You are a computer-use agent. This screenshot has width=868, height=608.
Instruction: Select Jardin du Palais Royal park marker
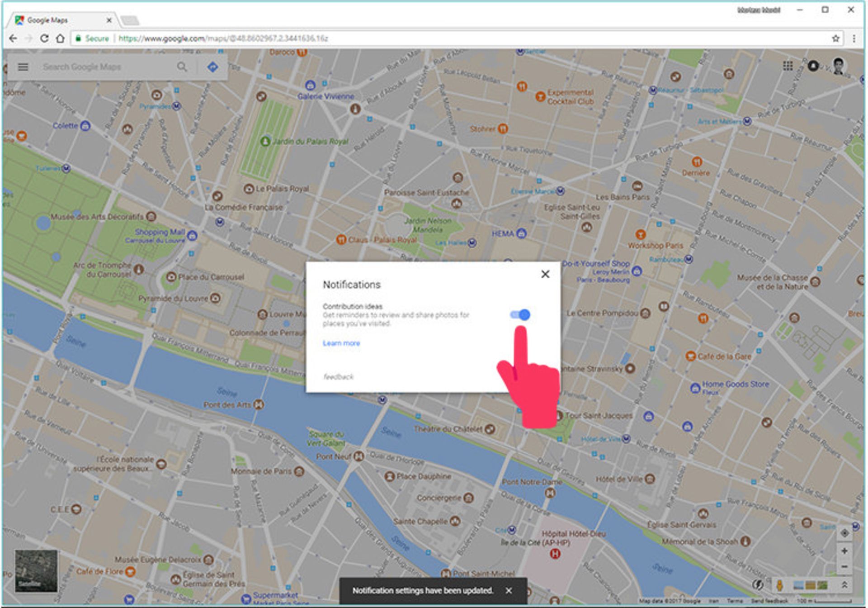pos(265,142)
